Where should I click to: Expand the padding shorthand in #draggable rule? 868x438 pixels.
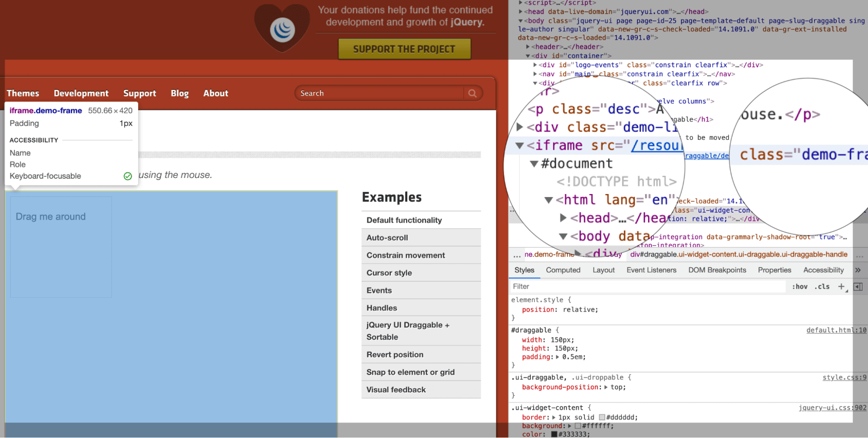[558, 357]
